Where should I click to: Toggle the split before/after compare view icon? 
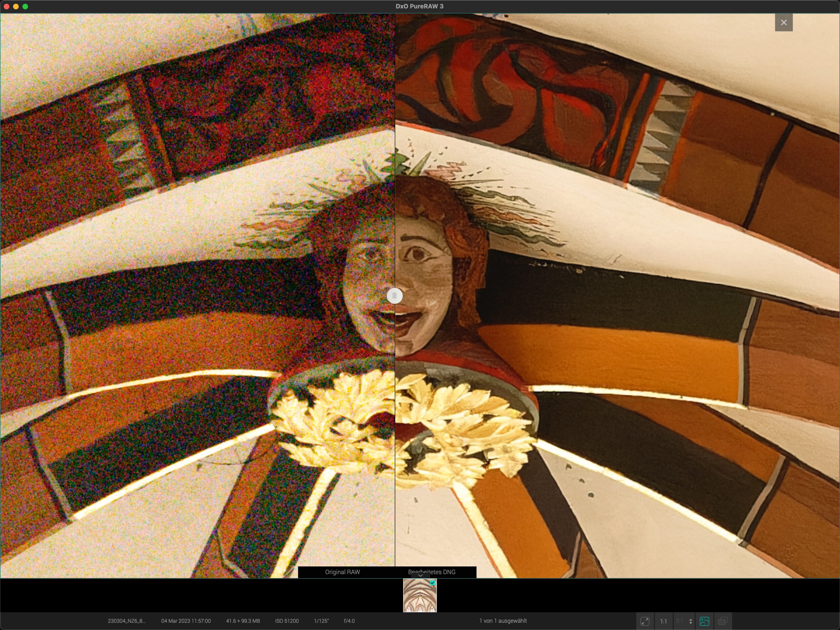[x=704, y=621]
